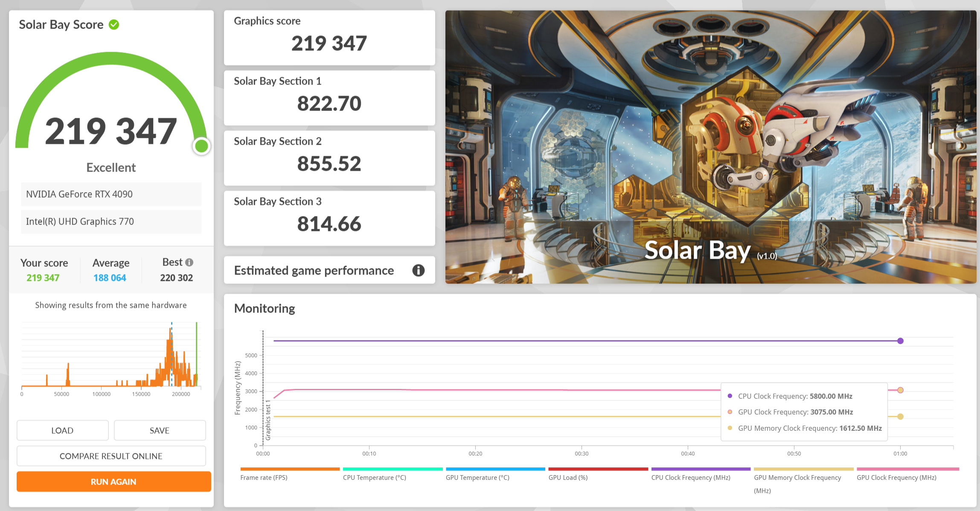Click the green validation checkmark icon

coord(114,25)
